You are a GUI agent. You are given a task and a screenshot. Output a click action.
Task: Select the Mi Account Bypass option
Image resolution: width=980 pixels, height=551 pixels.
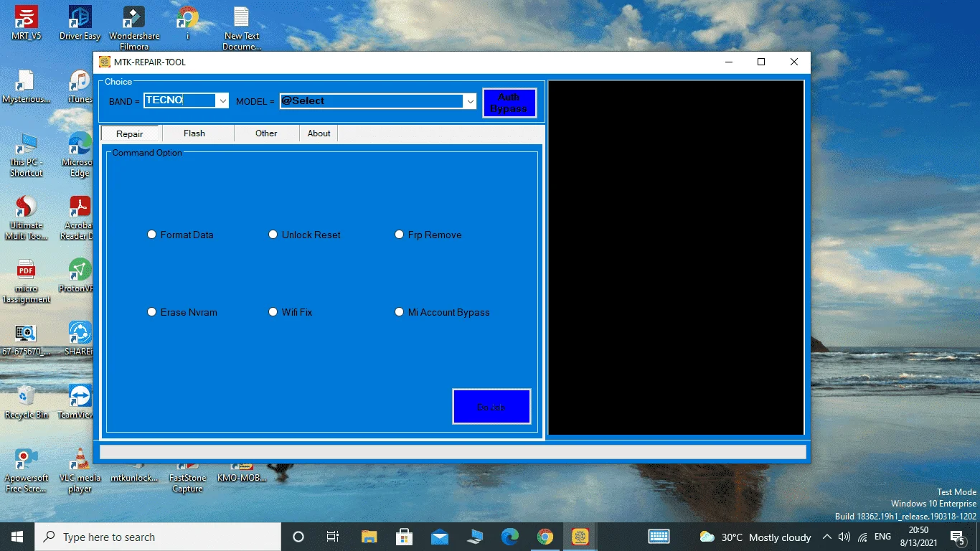pyautogui.click(x=443, y=312)
